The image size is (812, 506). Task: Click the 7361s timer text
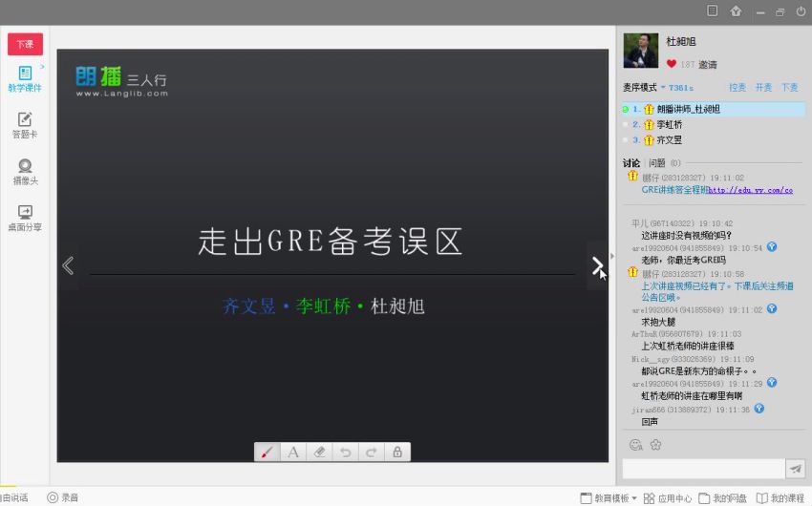click(x=680, y=88)
